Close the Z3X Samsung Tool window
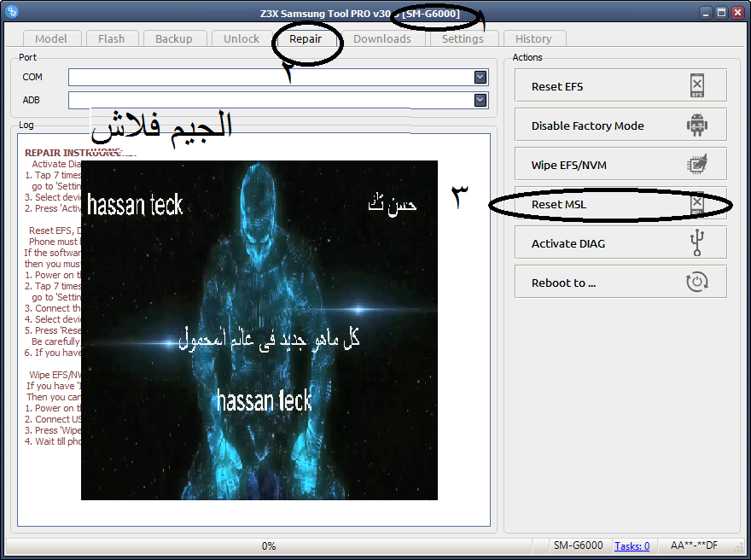This screenshot has width=751, height=560. tap(738, 13)
